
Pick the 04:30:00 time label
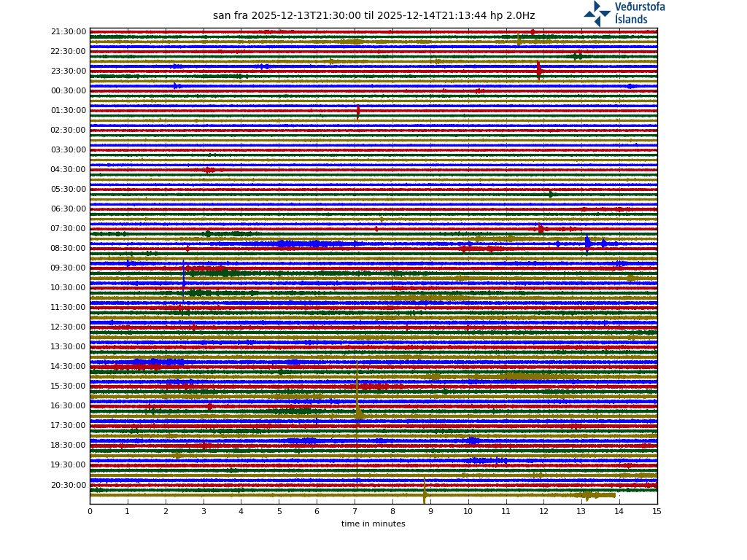69,170
